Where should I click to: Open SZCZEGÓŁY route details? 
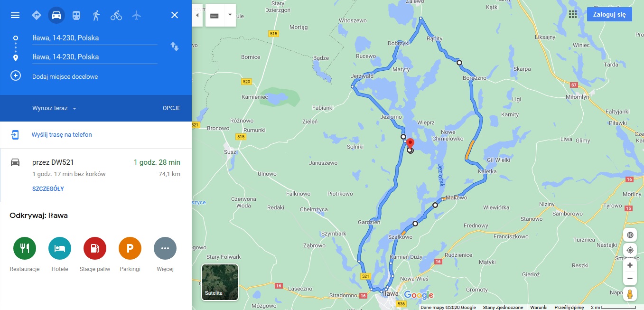click(48, 189)
